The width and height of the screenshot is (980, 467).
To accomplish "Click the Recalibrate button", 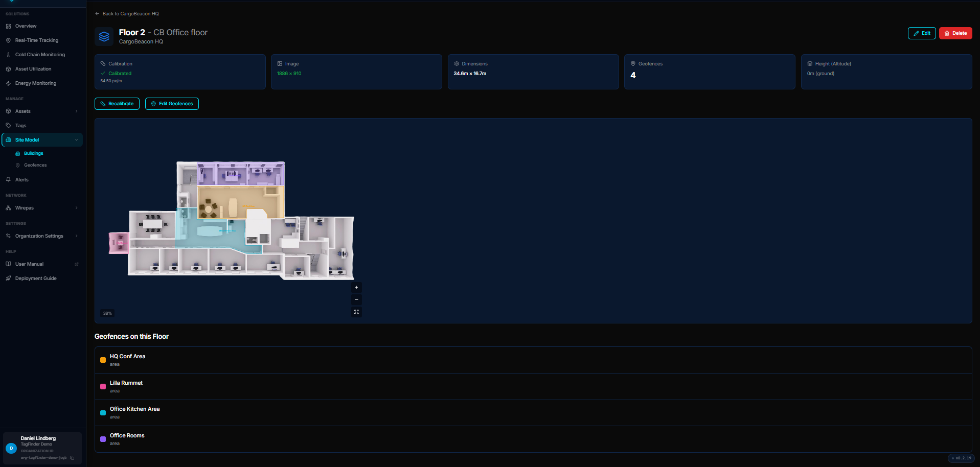I will point(117,104).
